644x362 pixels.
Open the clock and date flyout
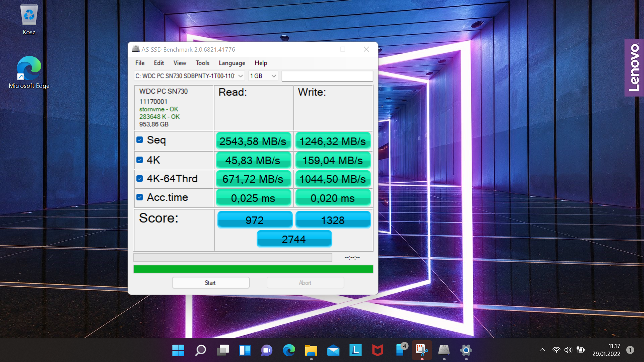tap(606, 350)
